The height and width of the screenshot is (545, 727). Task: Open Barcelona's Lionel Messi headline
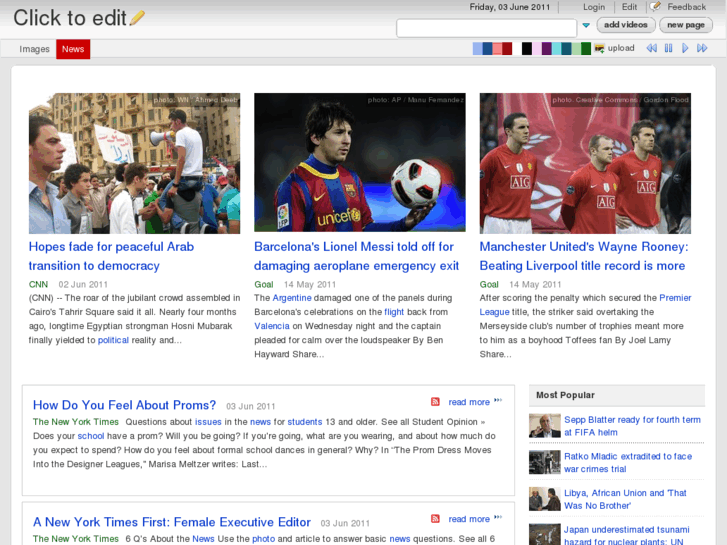356,256
